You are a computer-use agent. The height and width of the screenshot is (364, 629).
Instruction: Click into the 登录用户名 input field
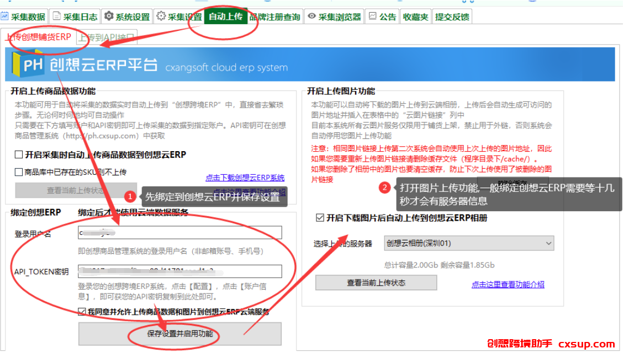coord(179,232)
